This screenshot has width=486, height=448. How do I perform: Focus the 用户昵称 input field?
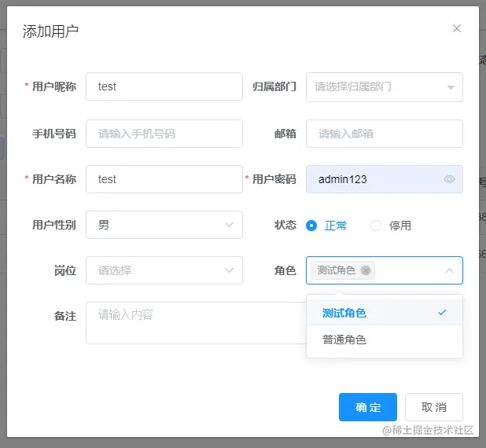coord(164,86)
